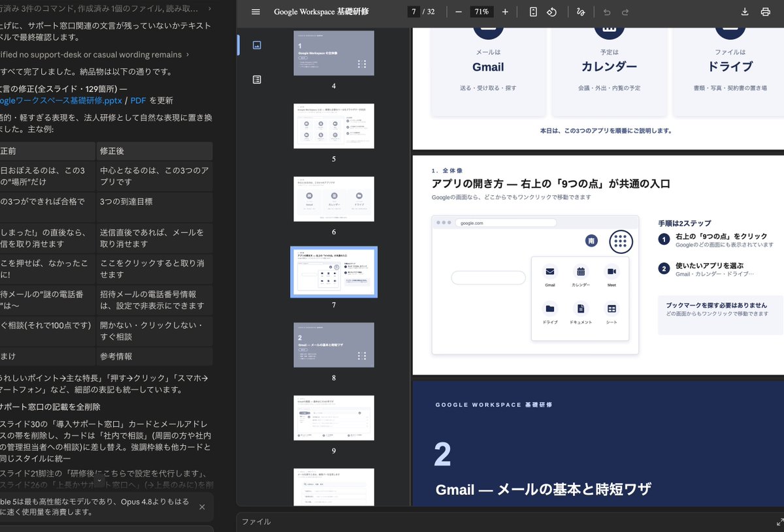Screen dimensions: 784x532
Task: Click the ドライブ folder icon in apps grid
Action: coord(550,309)
